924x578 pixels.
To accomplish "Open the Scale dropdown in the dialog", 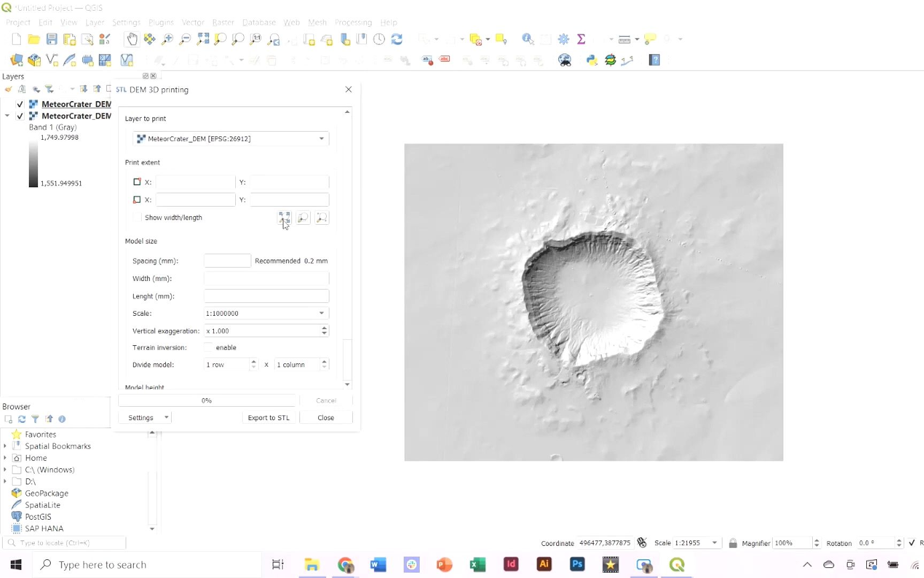I will (320, 313).
